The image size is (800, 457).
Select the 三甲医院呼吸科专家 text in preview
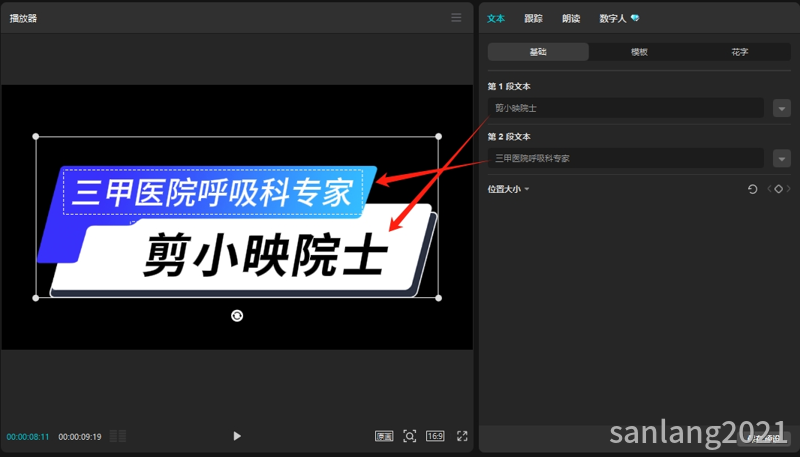click(212, 193)
